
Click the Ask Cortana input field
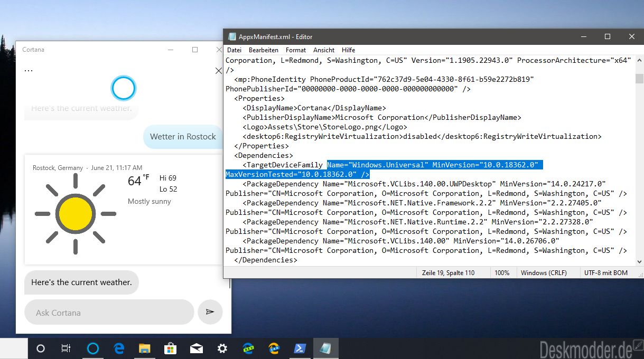(109, 312)
